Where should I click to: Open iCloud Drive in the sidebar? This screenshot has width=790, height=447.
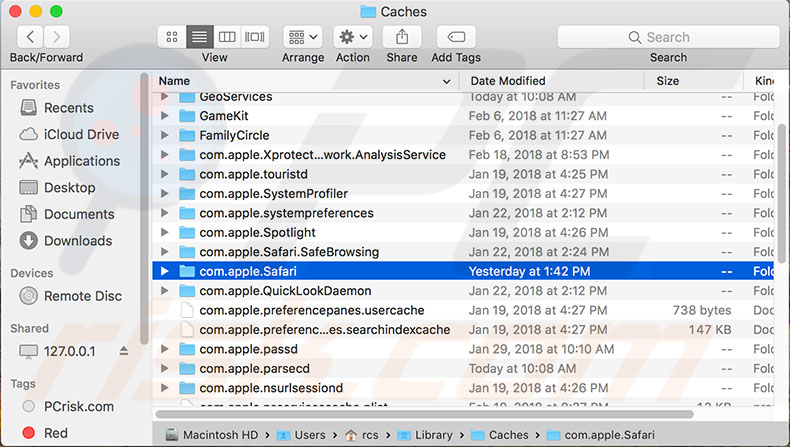pos(69,135)
